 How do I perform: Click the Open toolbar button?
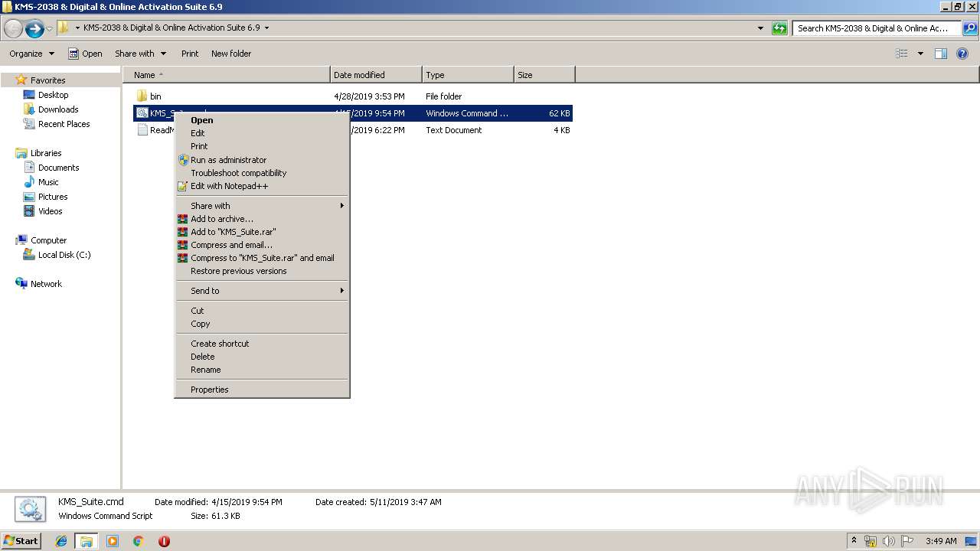(85, 54)
